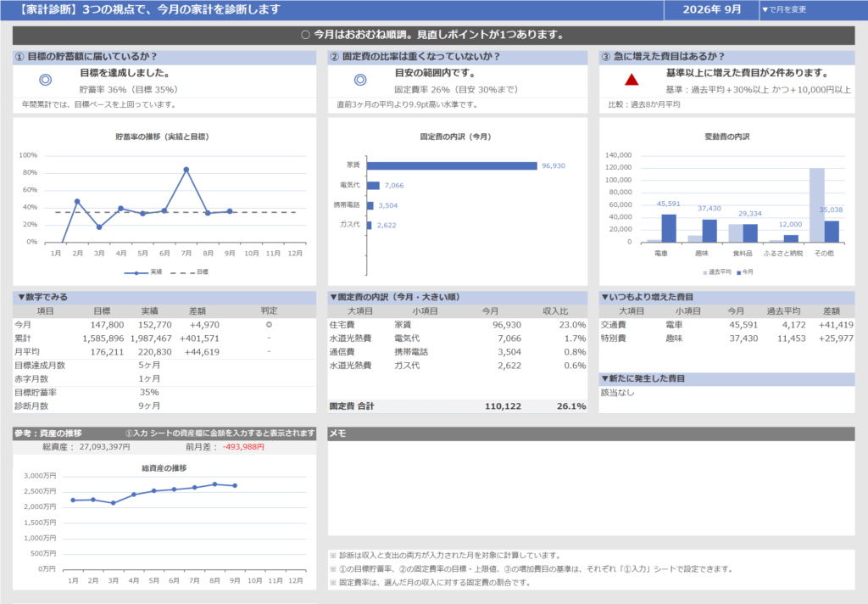Select the 判定 mark in the 今月 row
The width and height of the screenshot is (868, 604).
pyautogui.click(x=269, y=325)
